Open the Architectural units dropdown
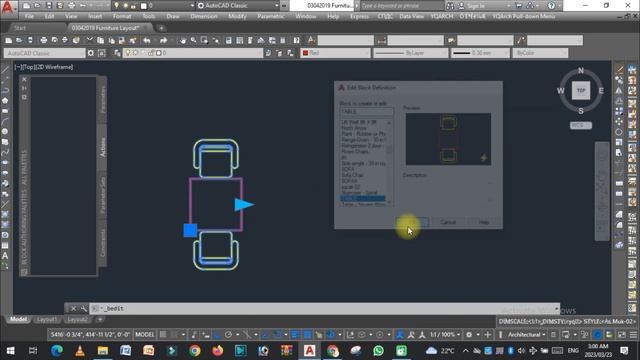Viewport: 640px width, 360px height. click(x=527, y=335)
